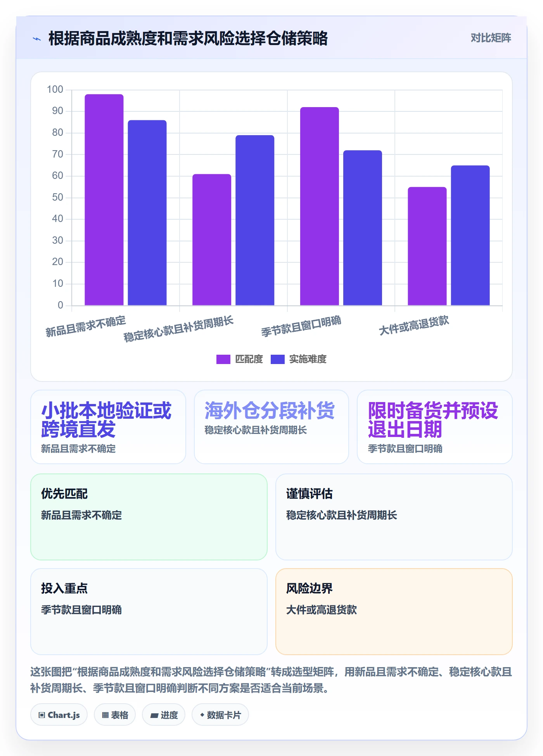
Task: Click the blue 实施难度 bar for 稳定核心款且补货周期长
Action: point(255,220)
